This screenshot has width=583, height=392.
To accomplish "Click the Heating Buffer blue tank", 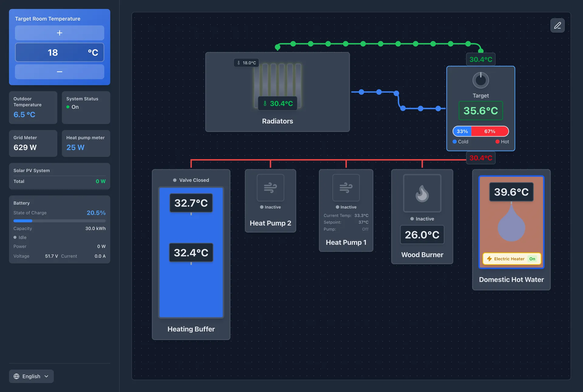I will [x=191, y=253].
